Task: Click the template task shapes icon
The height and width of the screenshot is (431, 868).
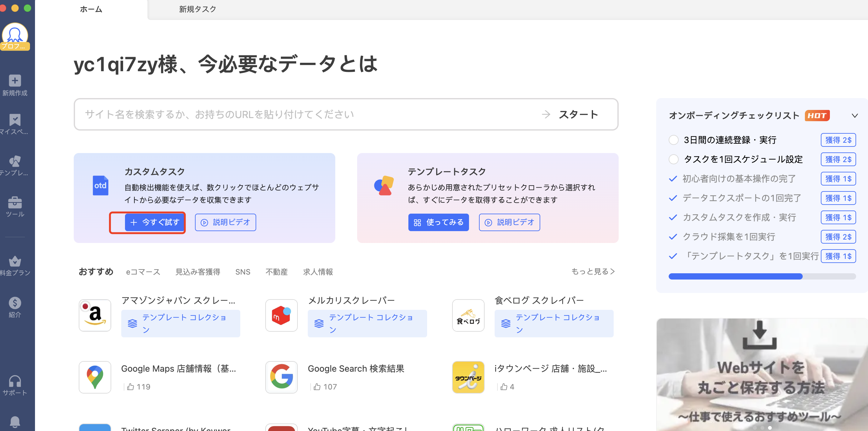Action: point(384,186)
